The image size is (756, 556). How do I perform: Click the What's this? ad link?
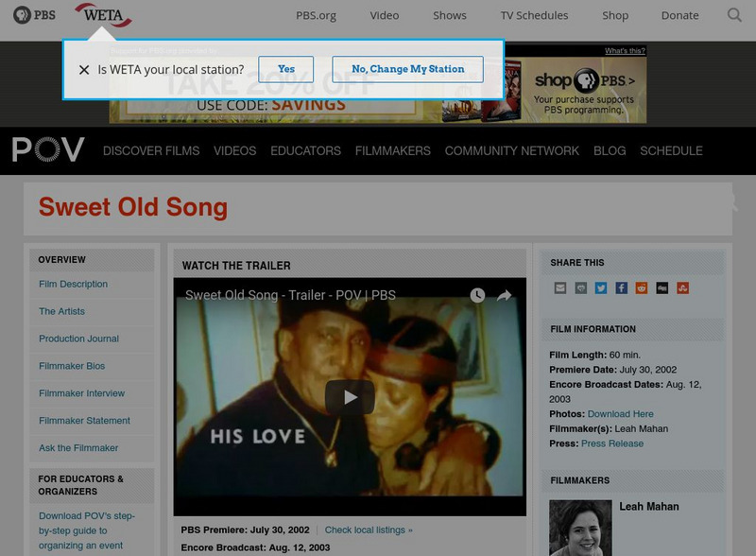(625, 51)
